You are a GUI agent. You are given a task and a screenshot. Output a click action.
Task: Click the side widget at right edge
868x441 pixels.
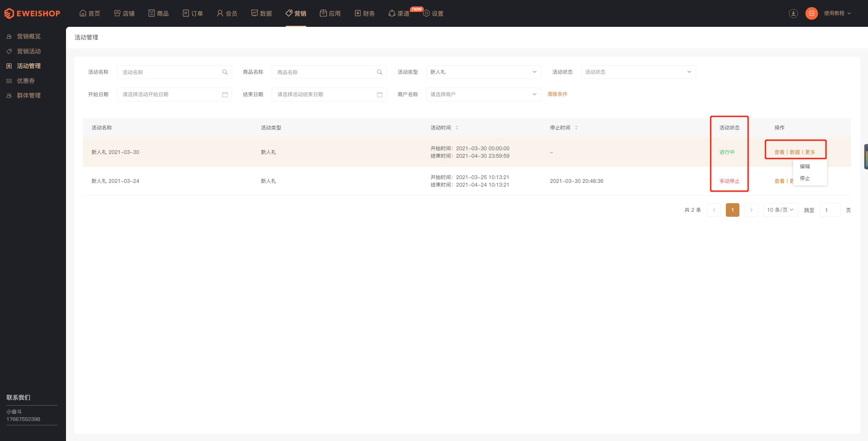(x=866, y=157)
